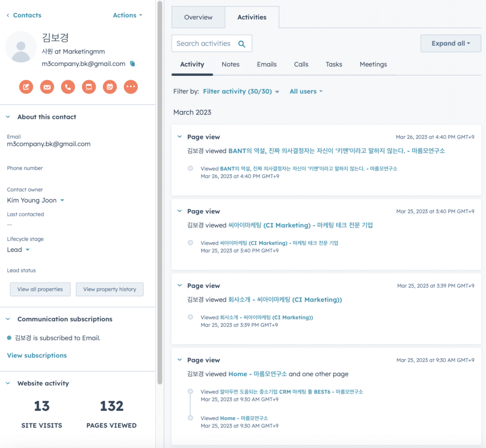Open the BANT의 역설 page link in heading

pos(336,151)
